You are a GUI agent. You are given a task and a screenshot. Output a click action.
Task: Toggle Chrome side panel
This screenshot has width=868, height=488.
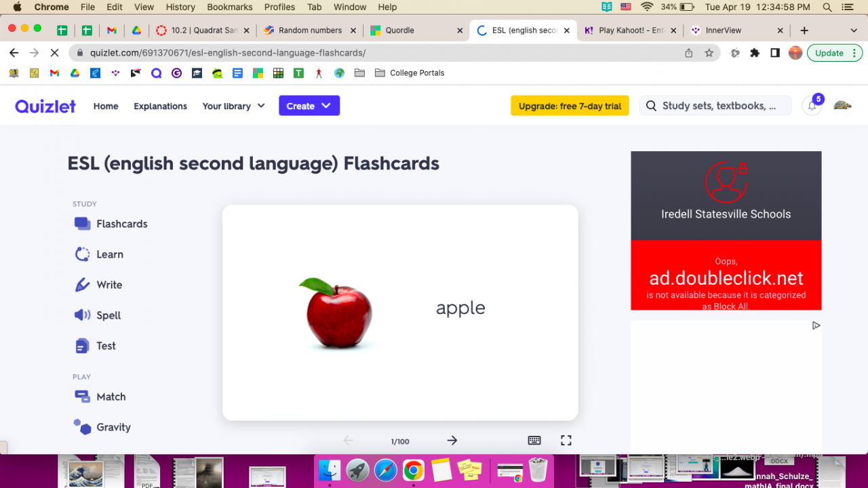coord(775,53)
